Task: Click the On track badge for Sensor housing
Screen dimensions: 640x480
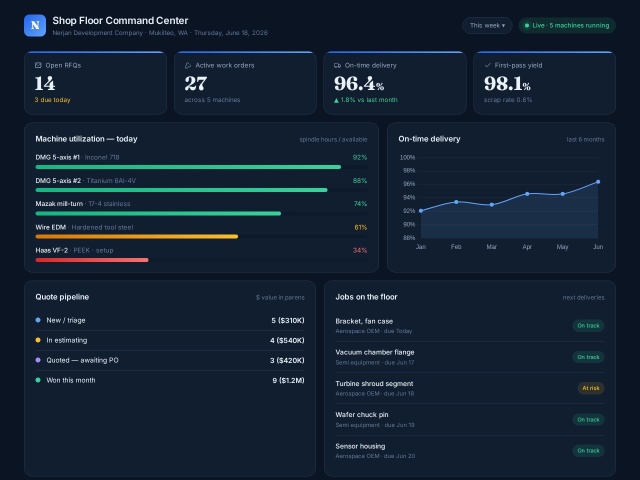Action: tap(588, 451)
